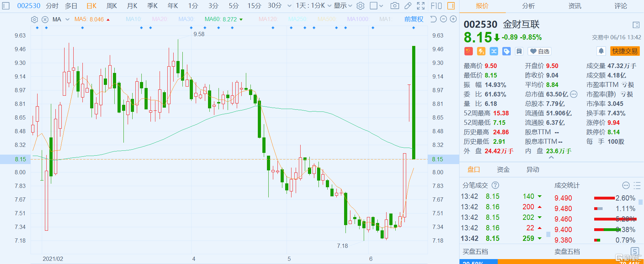Expand the chart to fullscreen

[x=421, y=6]
